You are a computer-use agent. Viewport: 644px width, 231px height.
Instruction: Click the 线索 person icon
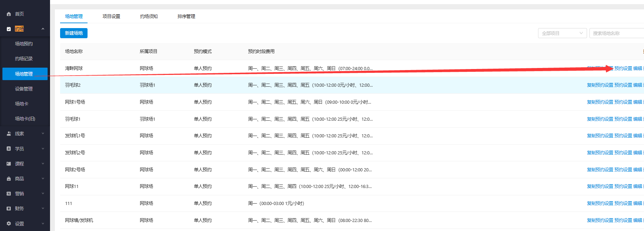coord(9,134)
